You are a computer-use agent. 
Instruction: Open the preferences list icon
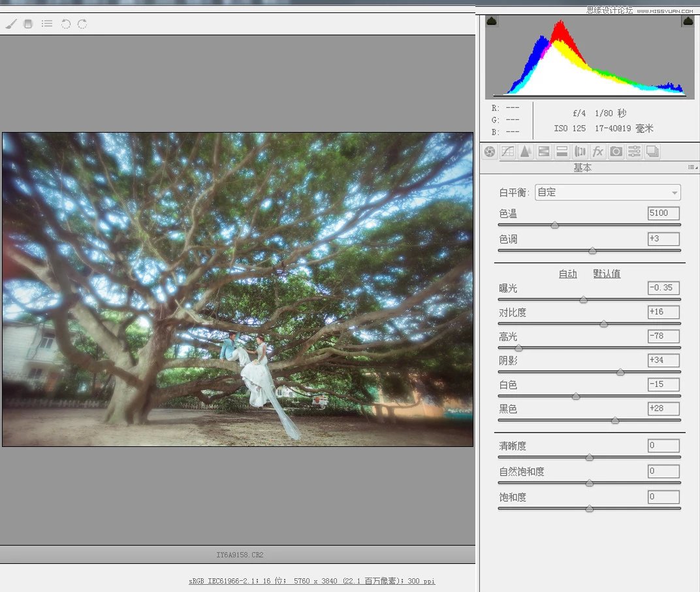[47, 24]
